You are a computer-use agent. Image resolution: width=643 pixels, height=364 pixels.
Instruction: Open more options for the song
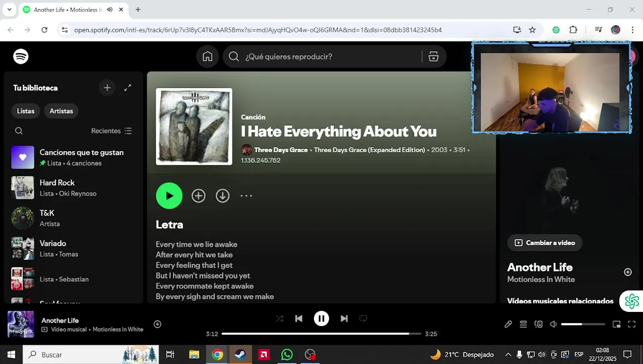[246, 196]
